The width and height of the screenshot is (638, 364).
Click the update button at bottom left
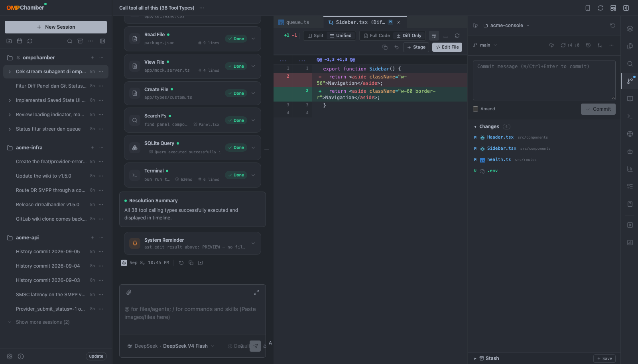[x=96, y=356]
